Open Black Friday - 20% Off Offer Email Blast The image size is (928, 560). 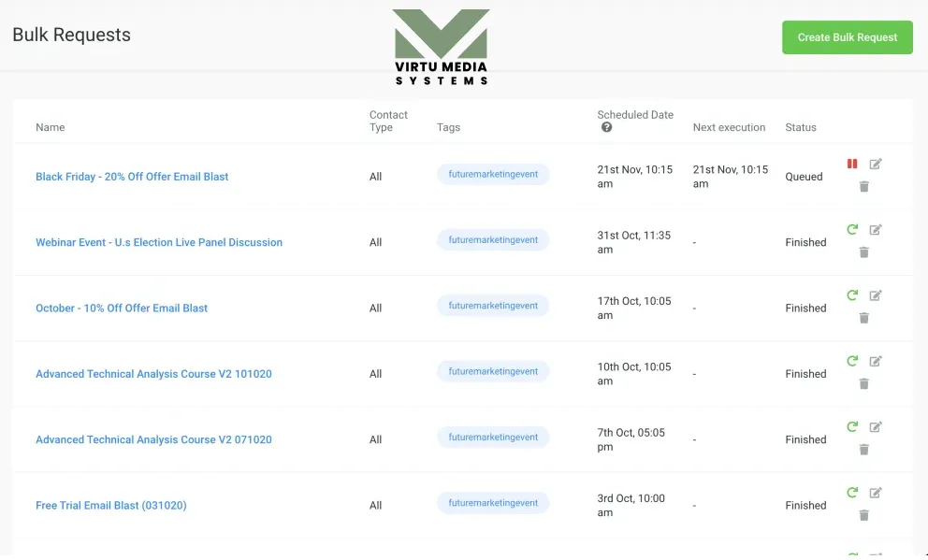(132, 176)
